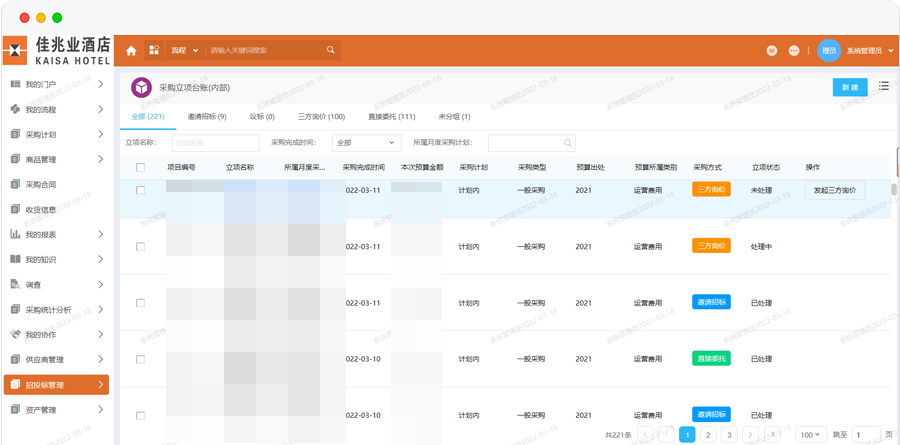Go to next page arrow
Image resolution: width=900 pixels, height=445 pixels.
coord(750,435)
